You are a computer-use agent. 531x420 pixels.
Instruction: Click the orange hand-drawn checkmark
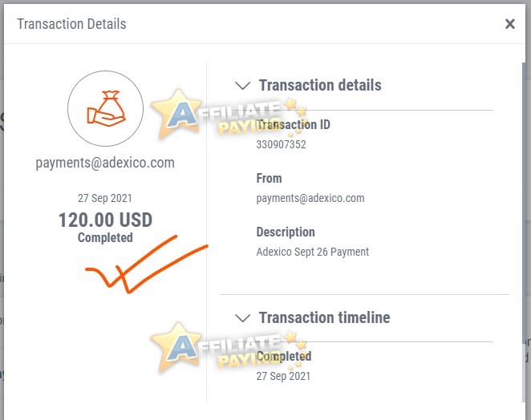146,265
